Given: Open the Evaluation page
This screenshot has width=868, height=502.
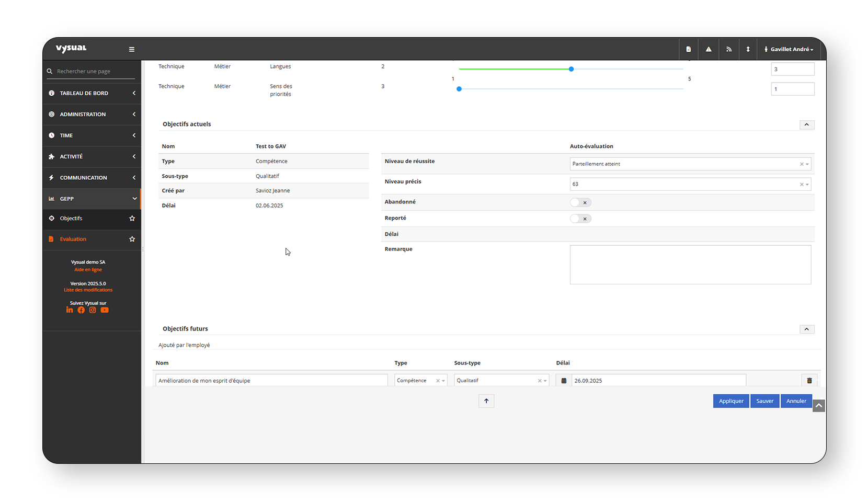Looking at the screenshot, I should point(73,239).
